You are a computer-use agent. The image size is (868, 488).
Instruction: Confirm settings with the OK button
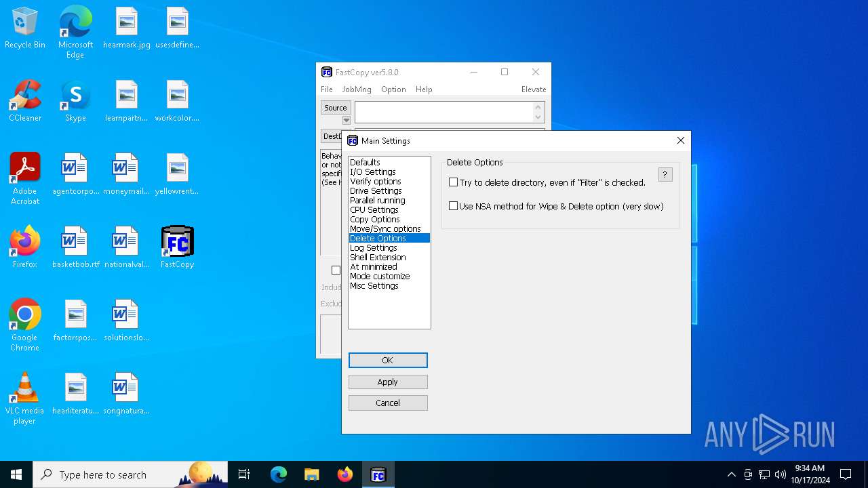[x=388, y=360]
